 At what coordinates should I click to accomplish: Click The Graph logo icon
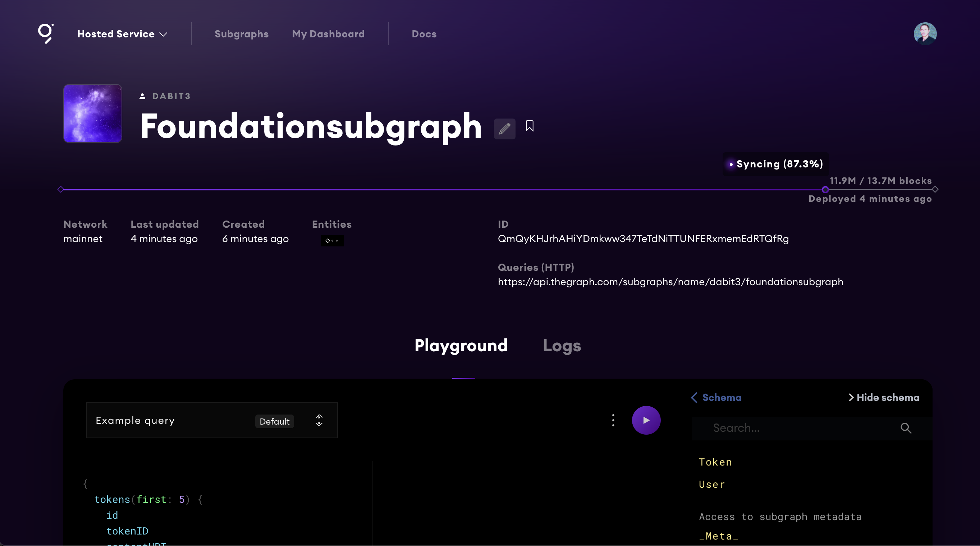coord(46,33)
